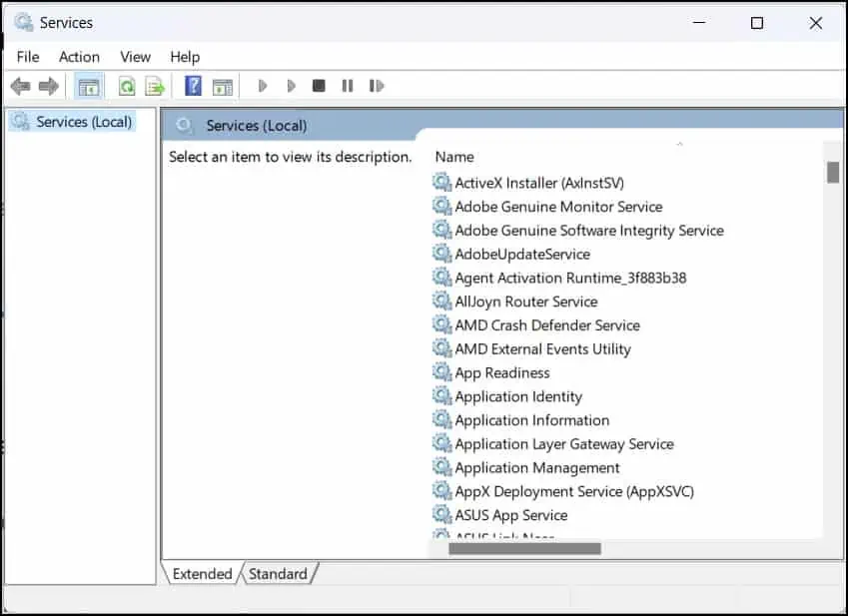This screenshot has height=616, width=848.
Task: Click the Start Service icon
Action: click(x=262, y=86)
